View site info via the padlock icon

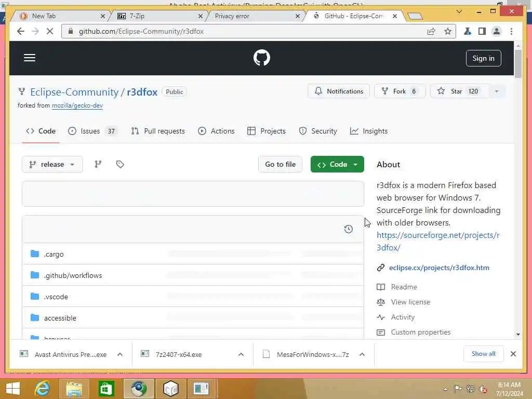click(x=70, y=31)
